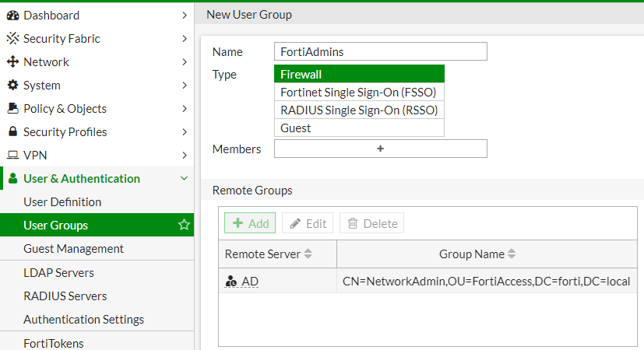Open the VPN menu label

coord(35,155)
